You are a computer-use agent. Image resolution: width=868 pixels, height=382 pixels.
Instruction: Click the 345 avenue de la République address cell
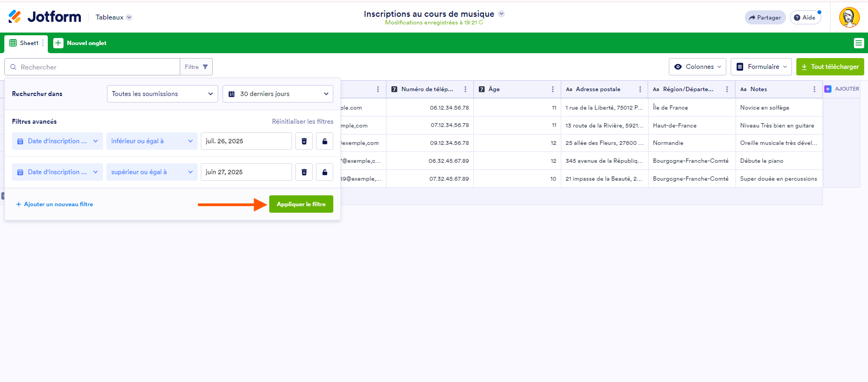604,161
